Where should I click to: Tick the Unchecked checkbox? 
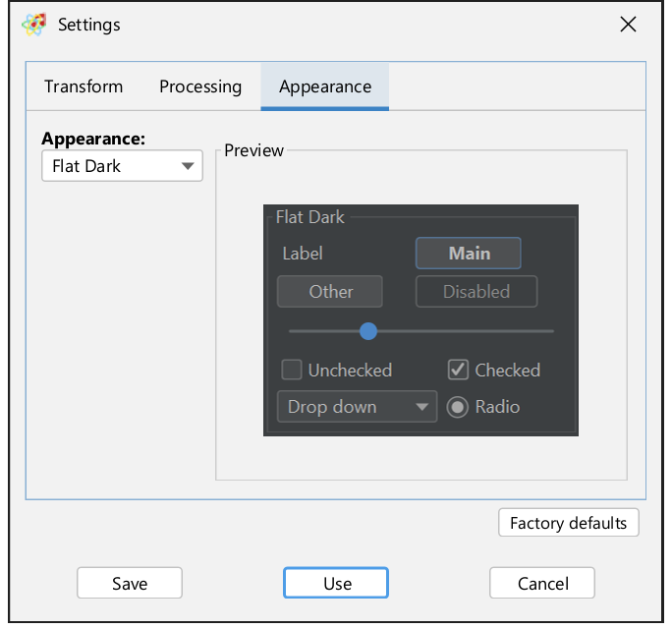tap(292, 371)
